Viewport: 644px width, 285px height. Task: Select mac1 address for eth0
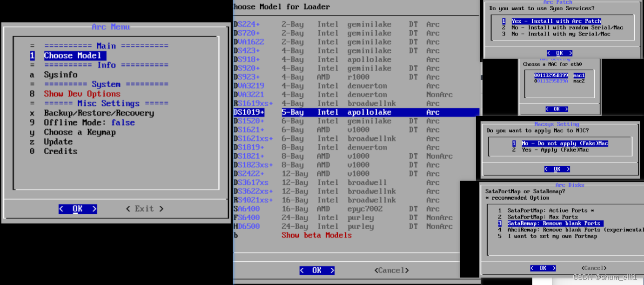(x=559, y=75)
